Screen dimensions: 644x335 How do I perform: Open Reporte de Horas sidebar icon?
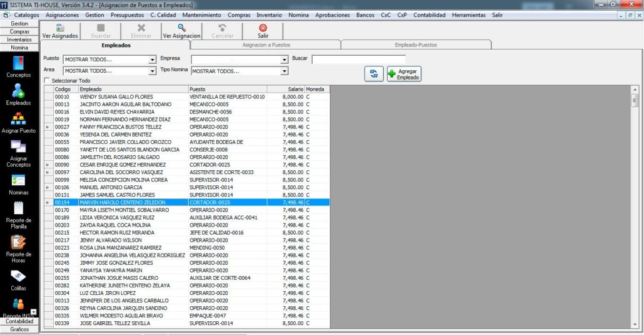[x=19, y=242]
